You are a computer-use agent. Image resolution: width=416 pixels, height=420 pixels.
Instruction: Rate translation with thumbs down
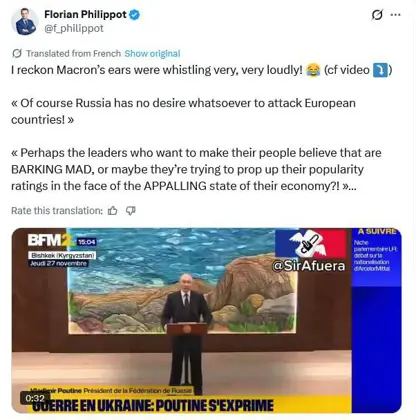tap(130, 211)
